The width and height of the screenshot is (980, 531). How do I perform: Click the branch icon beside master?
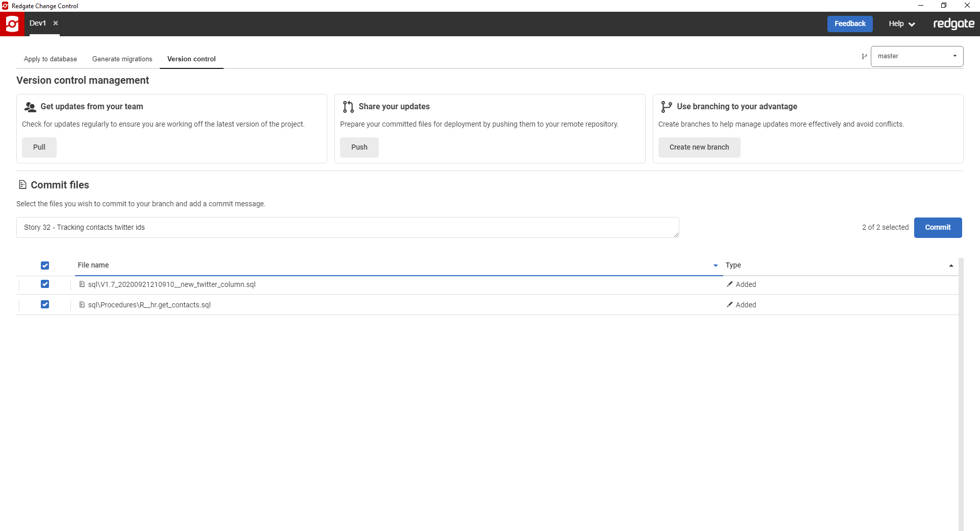coord(864,57)
